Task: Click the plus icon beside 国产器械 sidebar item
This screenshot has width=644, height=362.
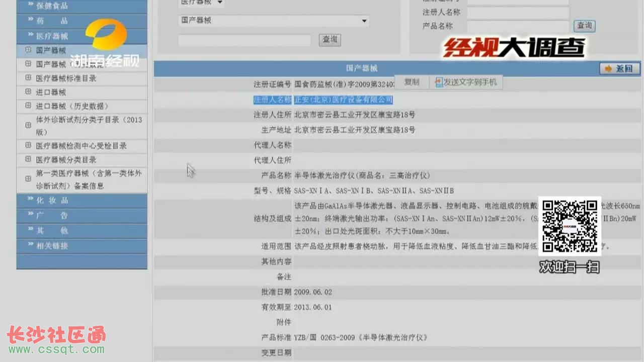Action: click(x=28, y=50)
